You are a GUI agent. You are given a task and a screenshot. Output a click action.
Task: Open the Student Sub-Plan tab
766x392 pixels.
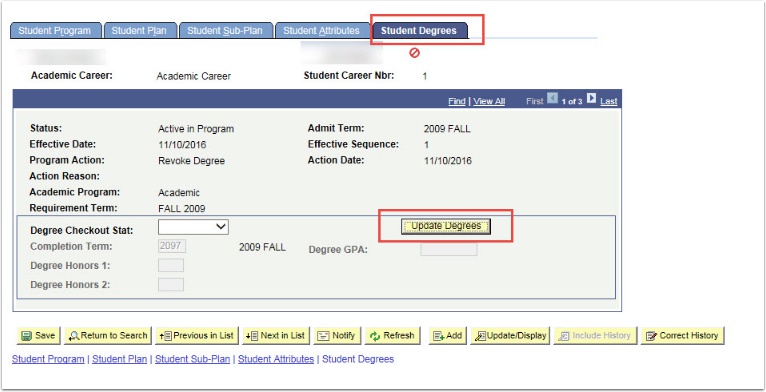point(225,30)
